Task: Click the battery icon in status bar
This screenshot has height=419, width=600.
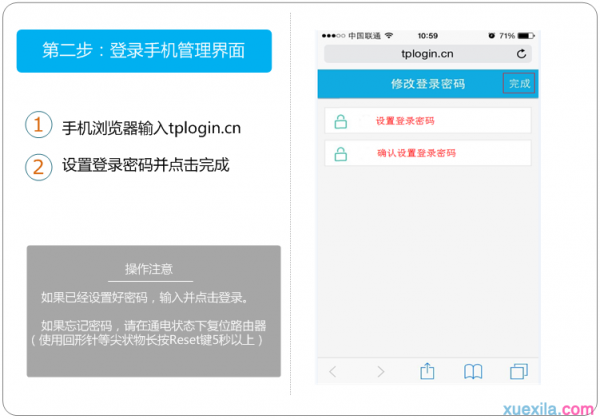Action: pyautogui.click(x=526, y=36)
